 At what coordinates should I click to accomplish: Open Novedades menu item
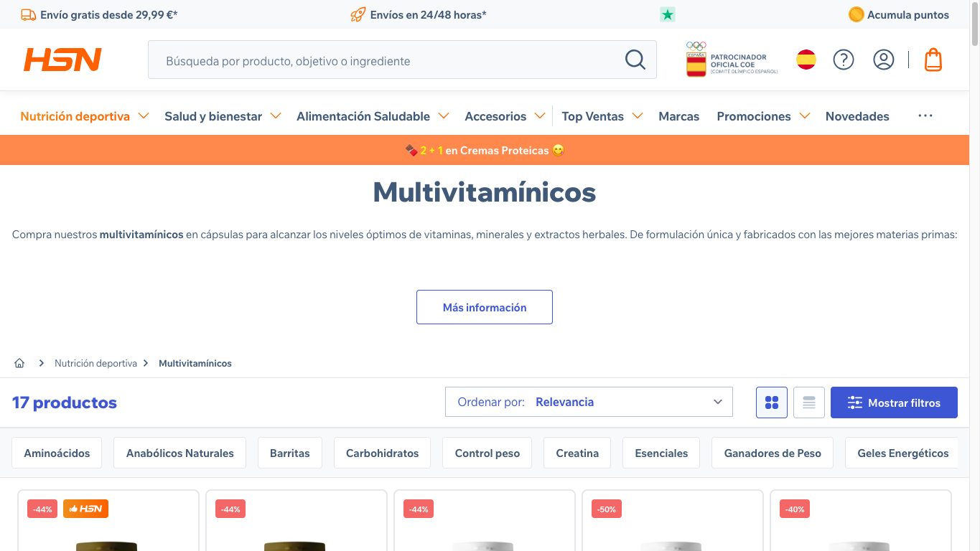(857, 116)
